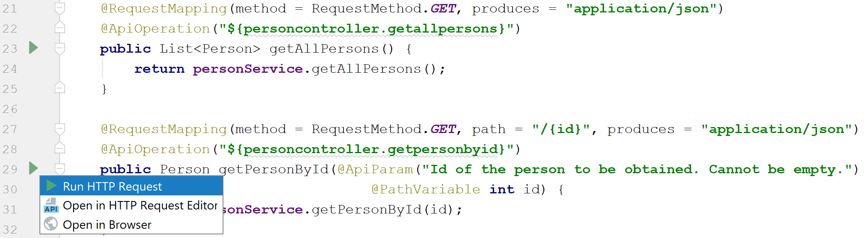Collapse the fold marker on line 21
The image size is (868, 238).
(x=60, y=8)
